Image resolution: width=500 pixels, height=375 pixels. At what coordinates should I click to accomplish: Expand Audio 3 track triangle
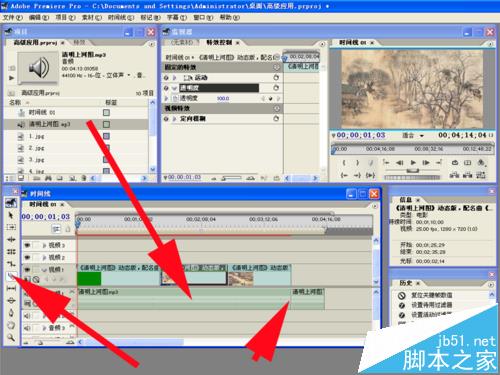[x=44, y=328]
